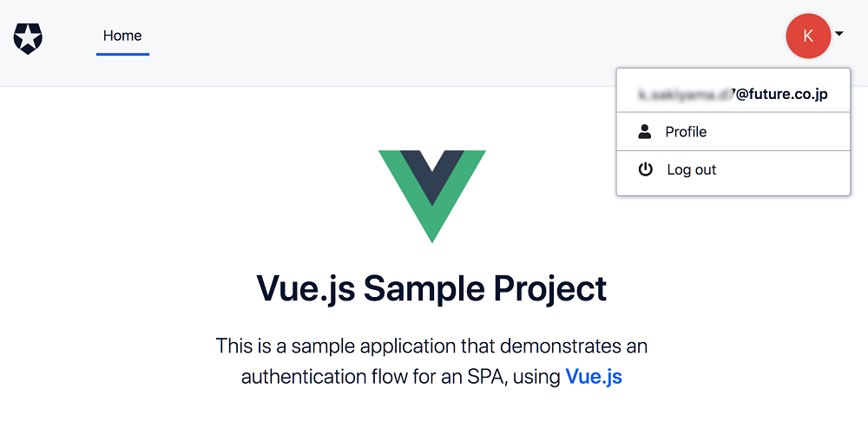The image size is (868, 442).
Task: Click the red K user avatar
Action: click(807, 36)
